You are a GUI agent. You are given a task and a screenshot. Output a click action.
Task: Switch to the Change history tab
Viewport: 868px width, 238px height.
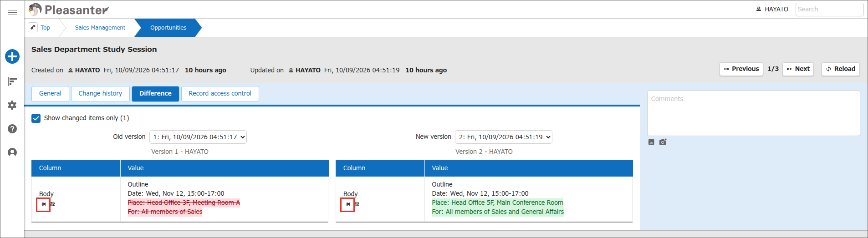point(100,94)
